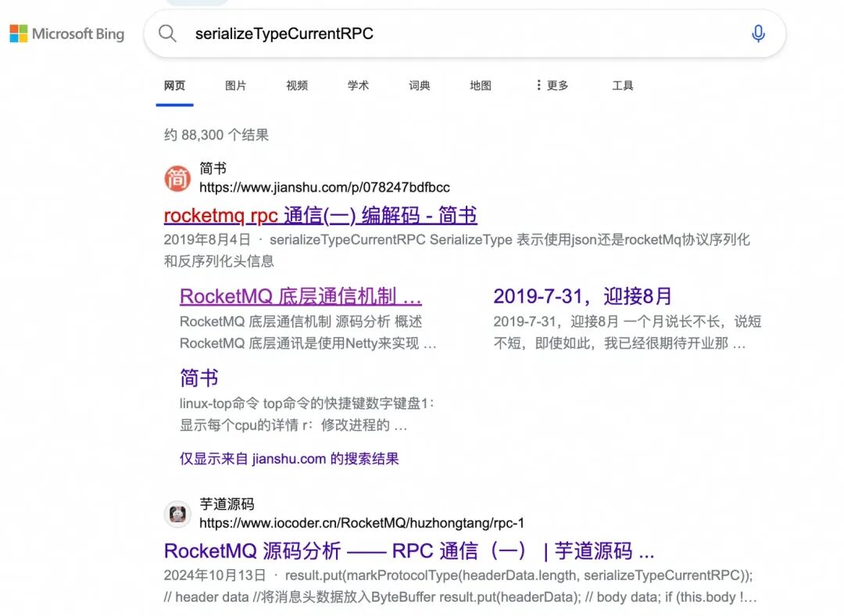Image resolution: width=844 pixels, height=616 pixels.
Task: Click the '2024年10月13日' result date
Action: [x=215, y=575]
